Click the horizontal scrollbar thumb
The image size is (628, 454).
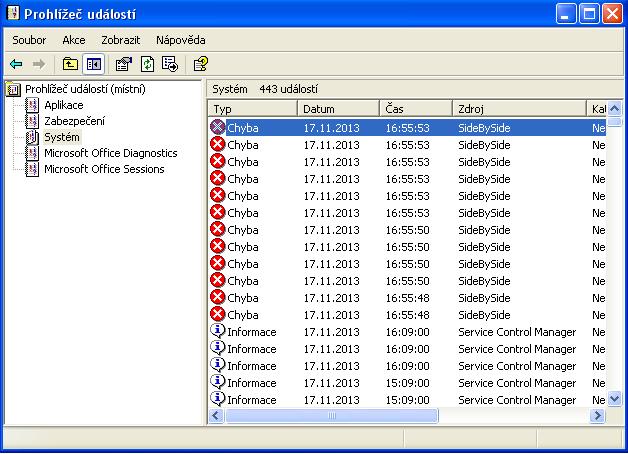(332, 416)
